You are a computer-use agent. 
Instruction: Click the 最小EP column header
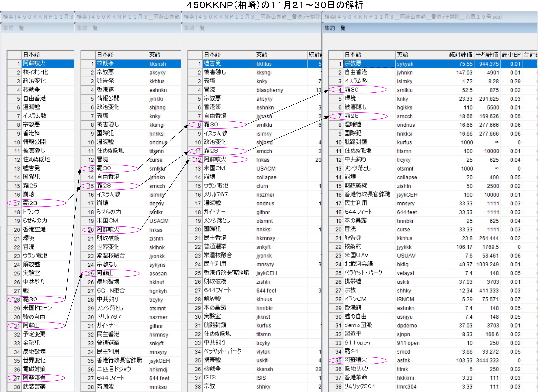click(511, 55)
